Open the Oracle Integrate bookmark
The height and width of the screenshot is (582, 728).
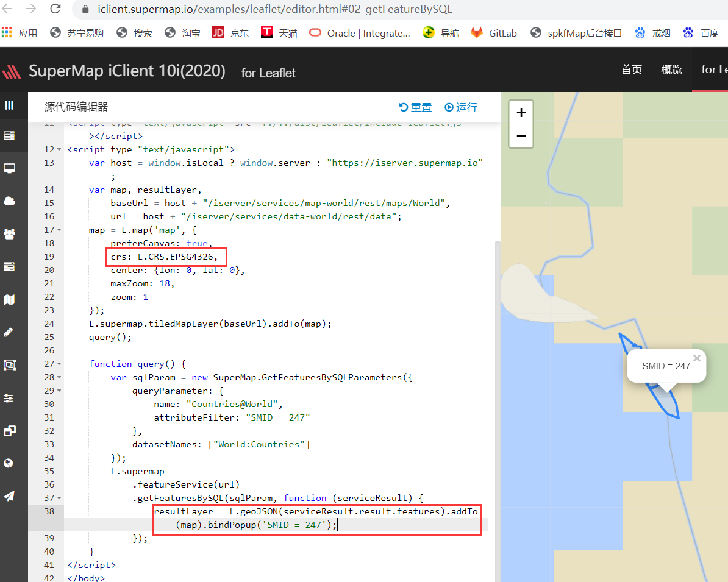tap(360, 33)
